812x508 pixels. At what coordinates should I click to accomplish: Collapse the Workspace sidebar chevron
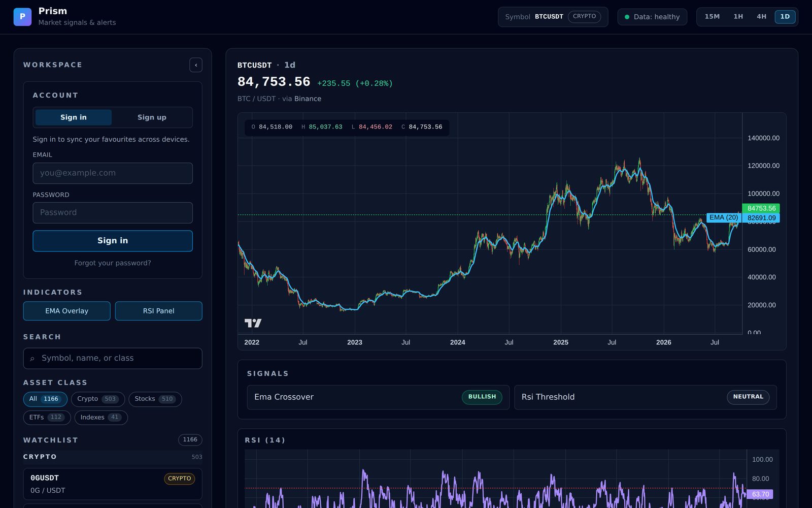click(x=196, y=65)
